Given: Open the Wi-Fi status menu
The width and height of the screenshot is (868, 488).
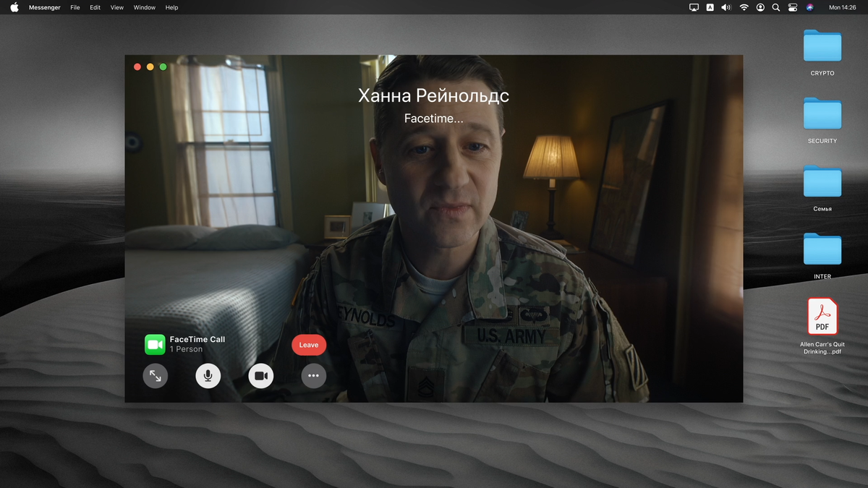Looking at the screenshot, I should click(x=744, y=7).
